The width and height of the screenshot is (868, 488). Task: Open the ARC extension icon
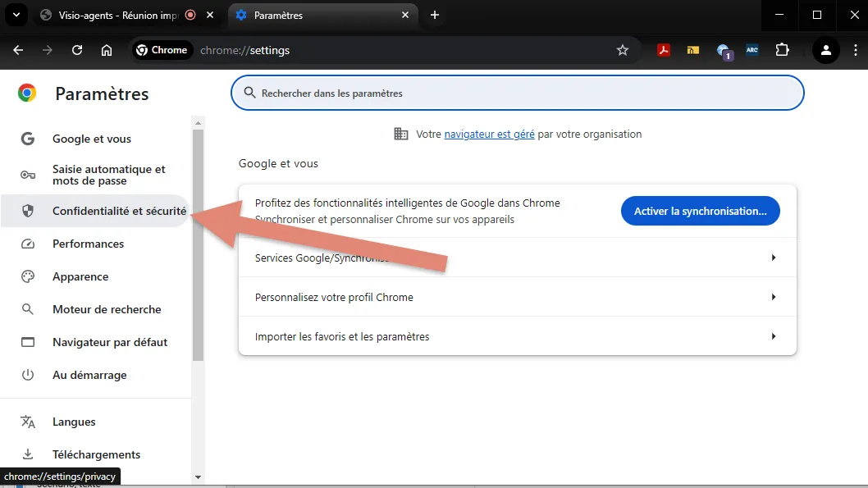(x=752, y=50)
